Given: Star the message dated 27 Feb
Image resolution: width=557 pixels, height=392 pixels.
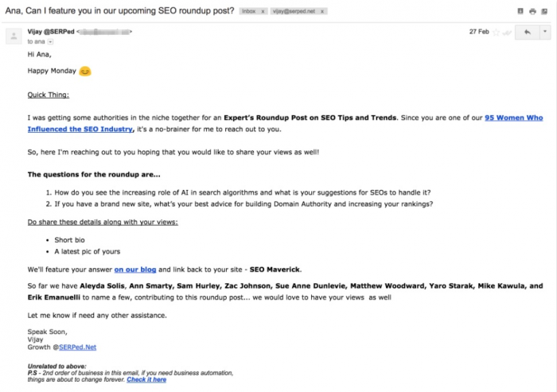Looking at the screenshot, I should point(497,33).
